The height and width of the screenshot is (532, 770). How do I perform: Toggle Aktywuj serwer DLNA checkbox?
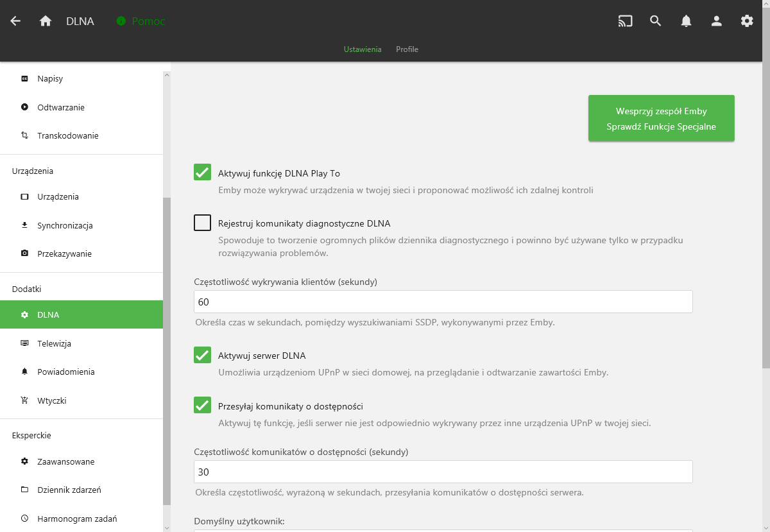[x=202, y=355]
